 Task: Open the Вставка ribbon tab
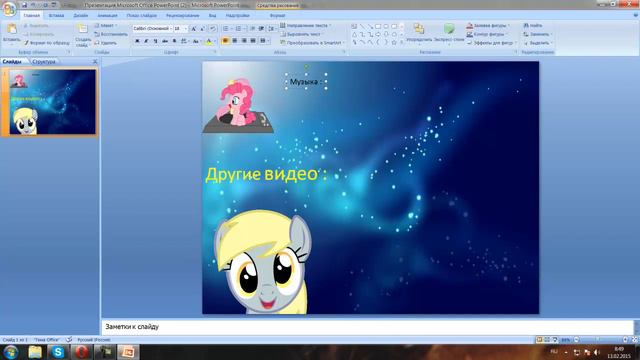[56, 16]
